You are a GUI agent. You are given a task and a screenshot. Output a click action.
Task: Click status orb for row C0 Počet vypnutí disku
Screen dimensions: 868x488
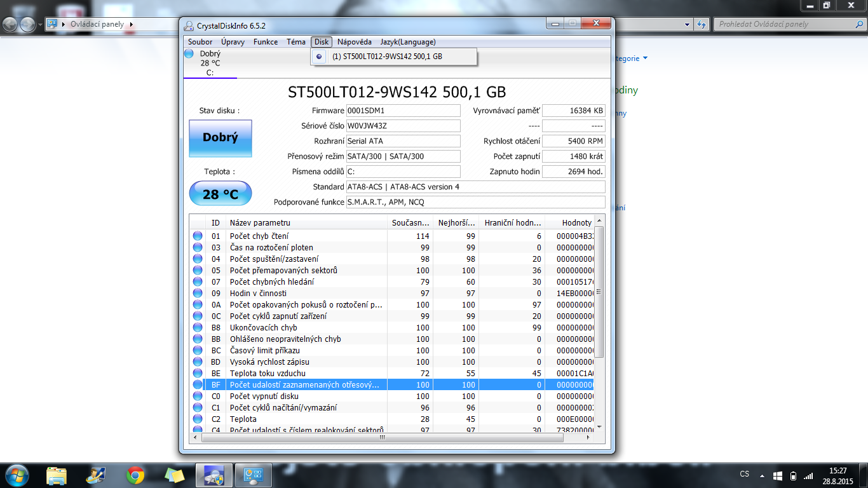[198, 396]
